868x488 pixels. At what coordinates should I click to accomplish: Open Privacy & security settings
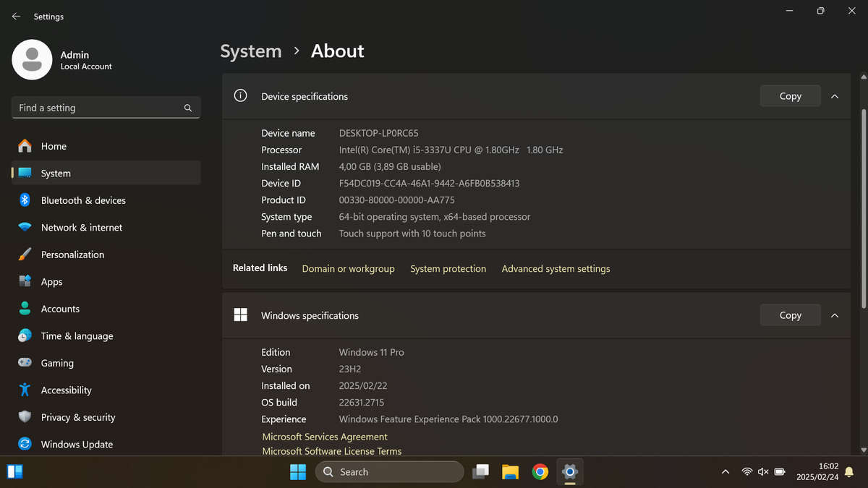[79, 417]
